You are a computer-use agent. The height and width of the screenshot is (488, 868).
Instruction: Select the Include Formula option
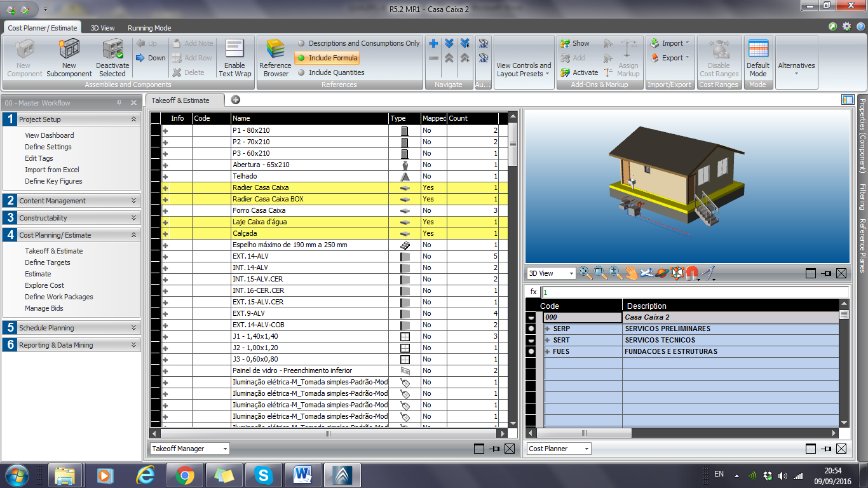(x=333, y=58)
